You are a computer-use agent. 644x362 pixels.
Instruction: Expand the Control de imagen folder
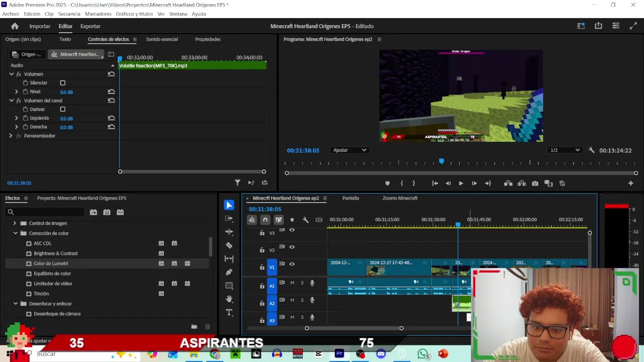pos(15,223)
